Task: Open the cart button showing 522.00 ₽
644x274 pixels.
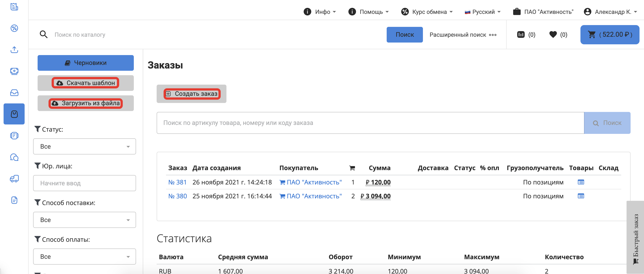Action: [x=610, y=34]
